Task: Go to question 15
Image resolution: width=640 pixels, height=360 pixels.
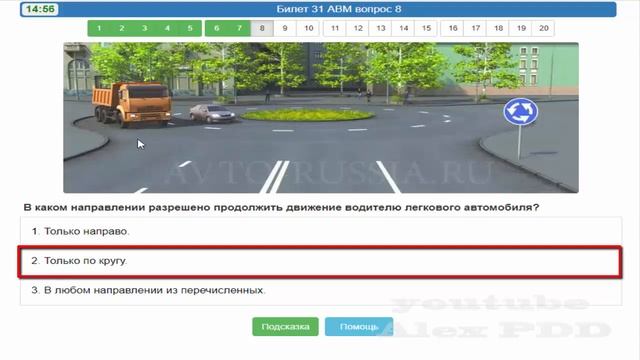Action: click(x=426, y=28)
